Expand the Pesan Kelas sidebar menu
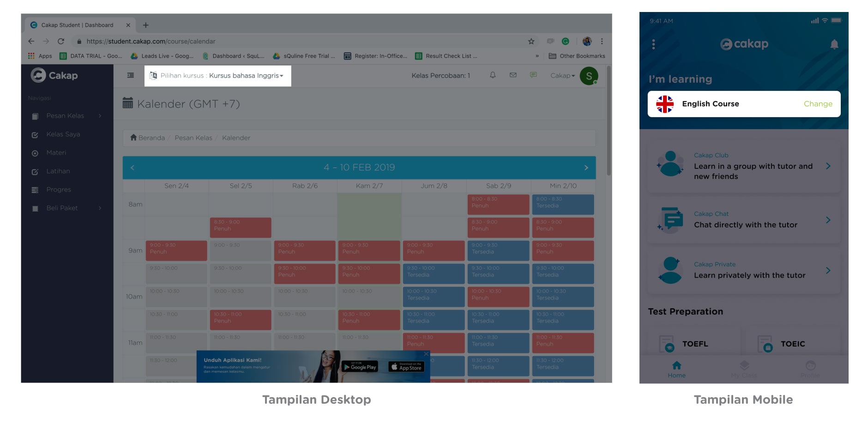 (67, 116)
